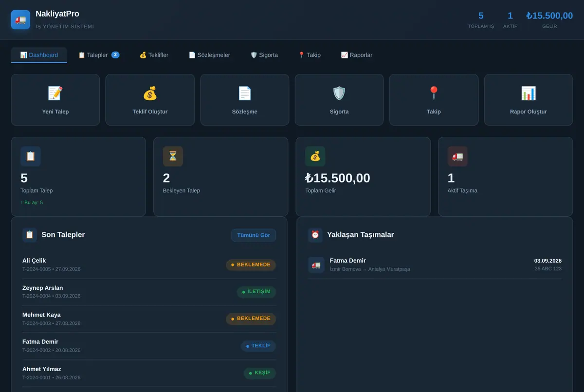Screen dimensions: 584x392
Task: Click the Rapor Oluştur label
Action: pyautogui.click(x=529, y=112)
